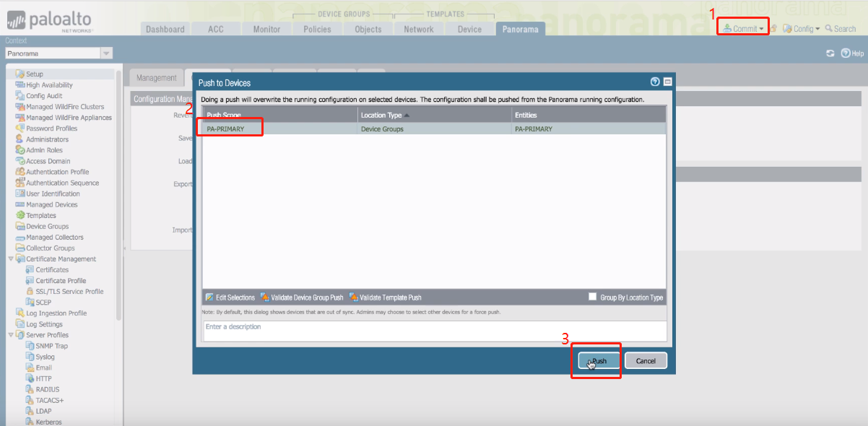Viewport: 868px width, 426px height.
Task: Click the Validate Template Push icon
Action: pos(353,297)
